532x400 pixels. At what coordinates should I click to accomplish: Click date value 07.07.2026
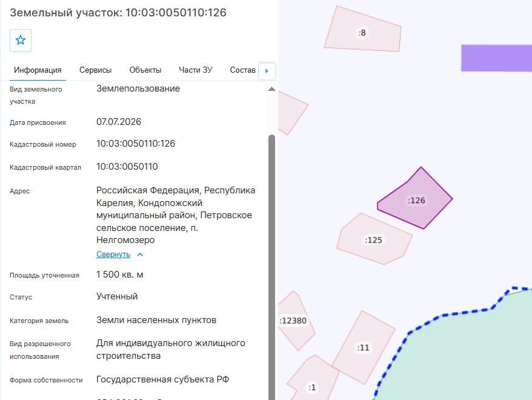point(119,122)
